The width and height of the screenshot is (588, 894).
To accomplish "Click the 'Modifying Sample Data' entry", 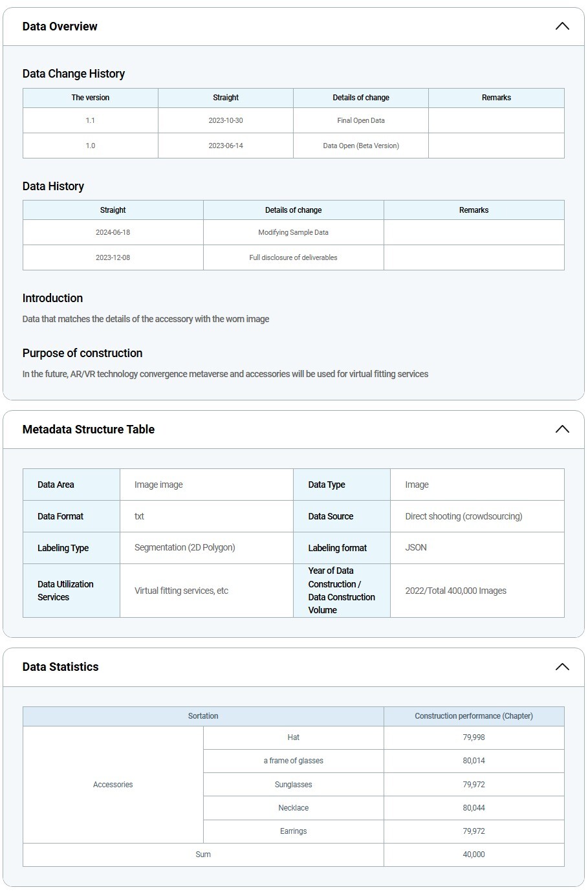I will 293,232.
